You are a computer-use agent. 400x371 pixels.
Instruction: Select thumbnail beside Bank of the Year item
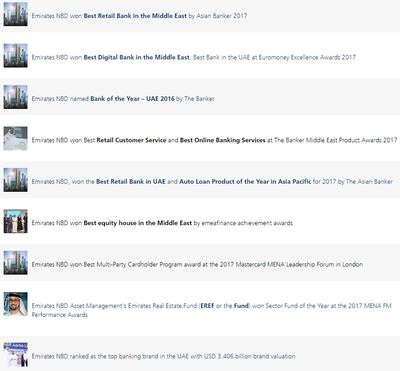click(16, 97)
